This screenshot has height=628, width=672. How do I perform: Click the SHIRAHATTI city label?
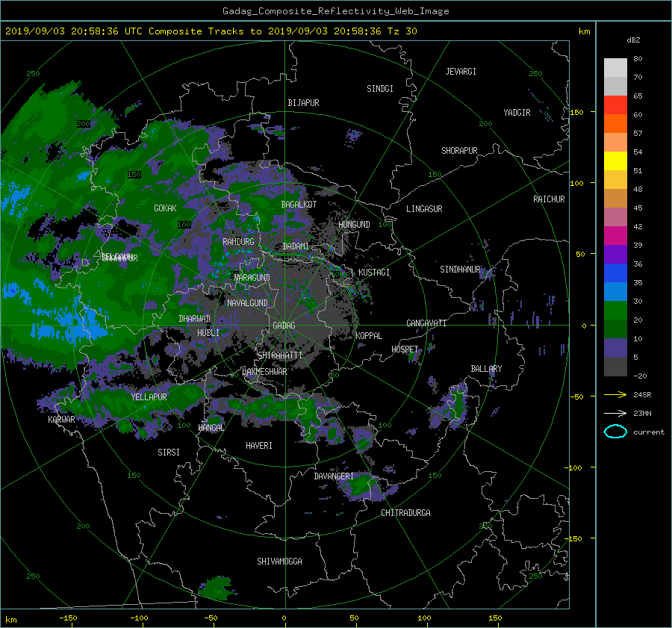click(x=280, y=355)
